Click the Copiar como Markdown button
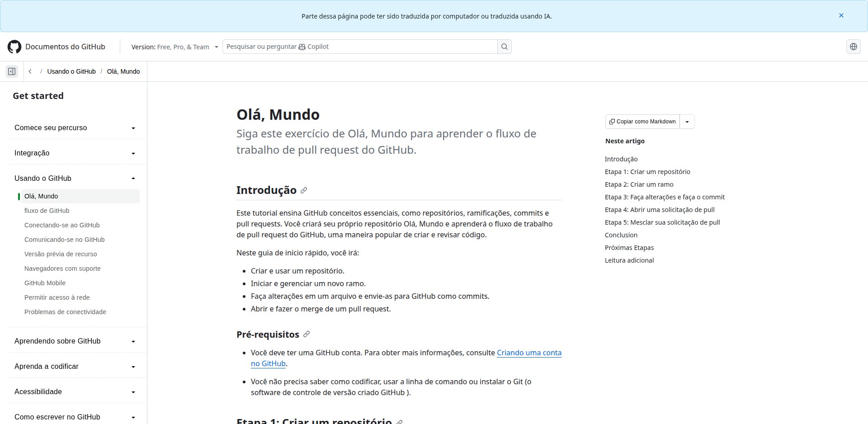 pos(642,122)
